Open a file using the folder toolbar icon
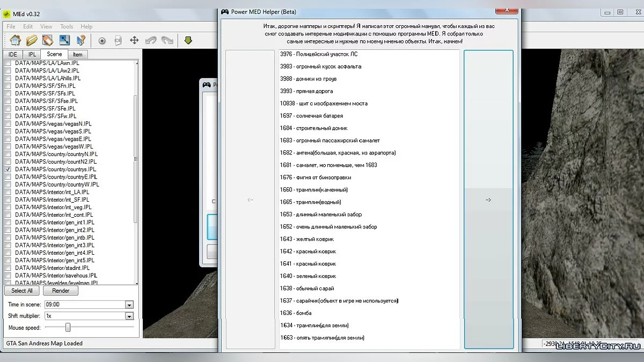 click(33, 40)
